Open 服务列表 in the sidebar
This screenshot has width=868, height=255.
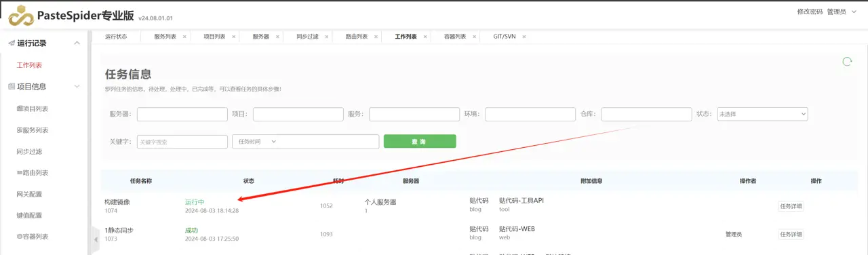coord(32,130)
